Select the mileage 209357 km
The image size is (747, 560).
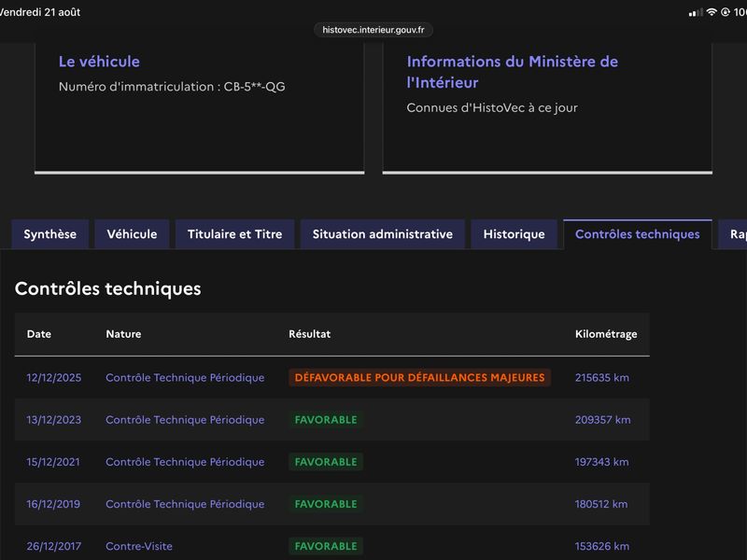click(602, 420)
